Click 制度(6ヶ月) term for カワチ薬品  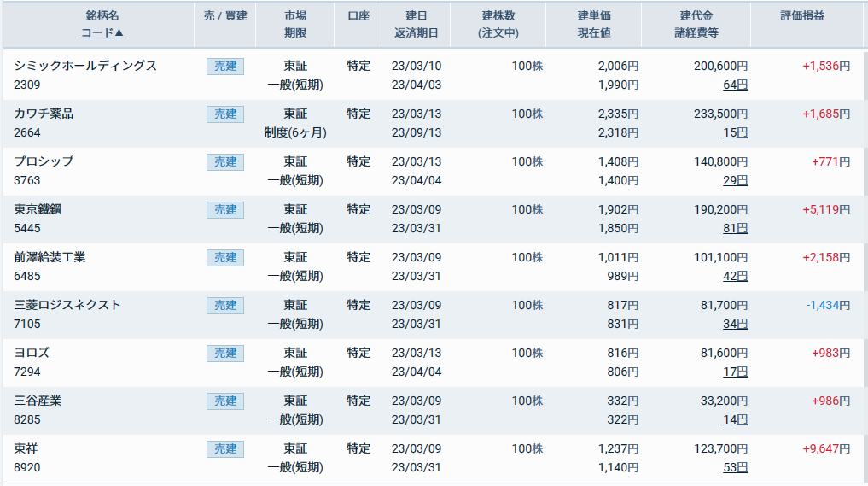(295, 132)
